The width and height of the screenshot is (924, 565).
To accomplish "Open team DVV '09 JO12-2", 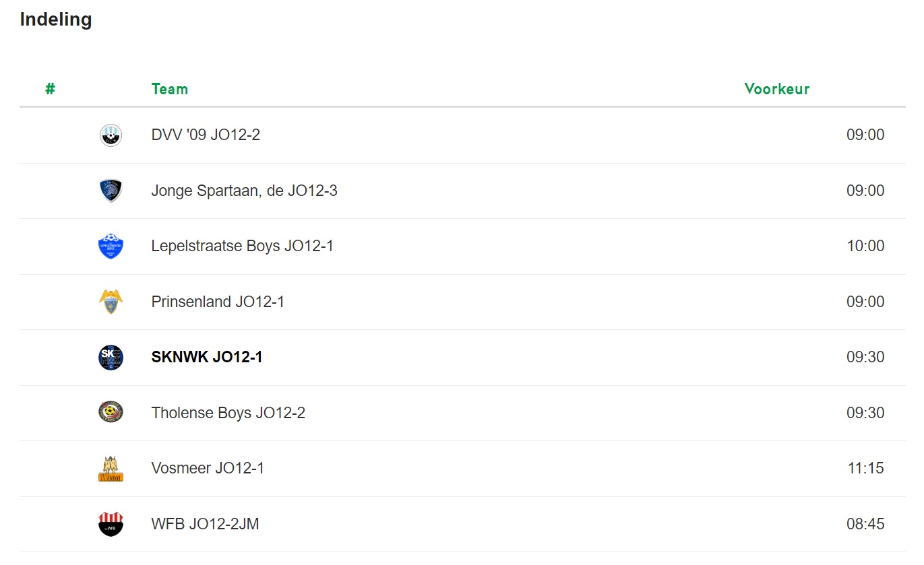I will pyautogui.click(x=206, y=135).
